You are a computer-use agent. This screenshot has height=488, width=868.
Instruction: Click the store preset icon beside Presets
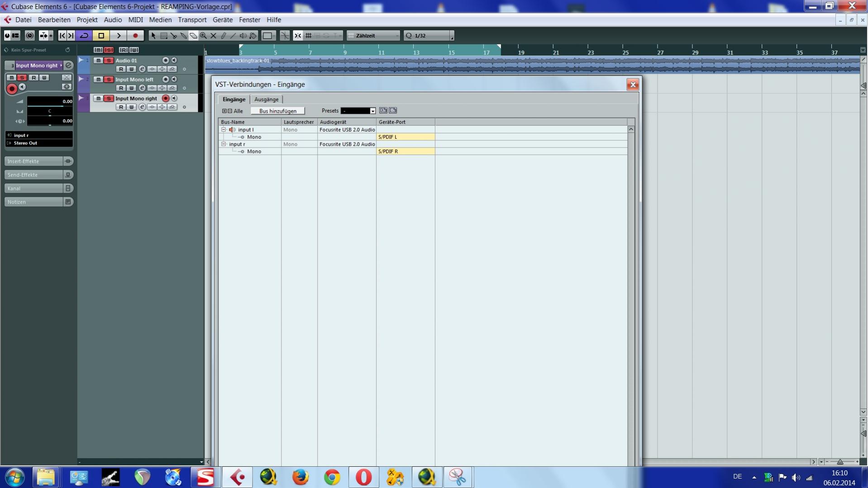(383, 110)
